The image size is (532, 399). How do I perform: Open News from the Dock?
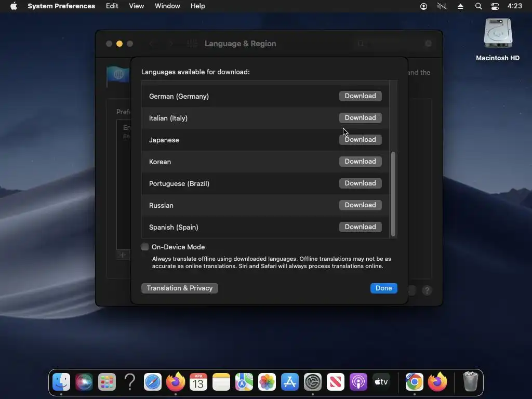click(336, 382)
